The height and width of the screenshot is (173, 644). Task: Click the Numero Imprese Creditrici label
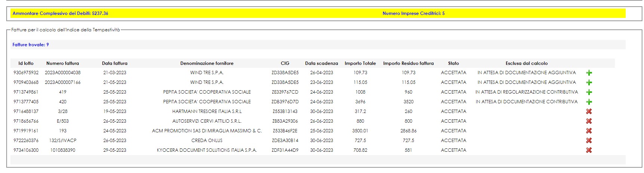click(x=413, y=13)
